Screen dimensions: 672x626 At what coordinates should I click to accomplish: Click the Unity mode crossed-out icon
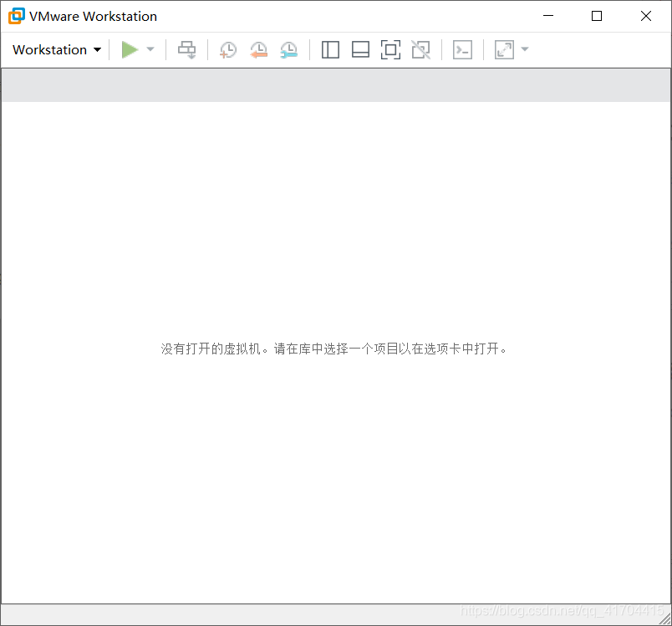[x=421, y=49]
